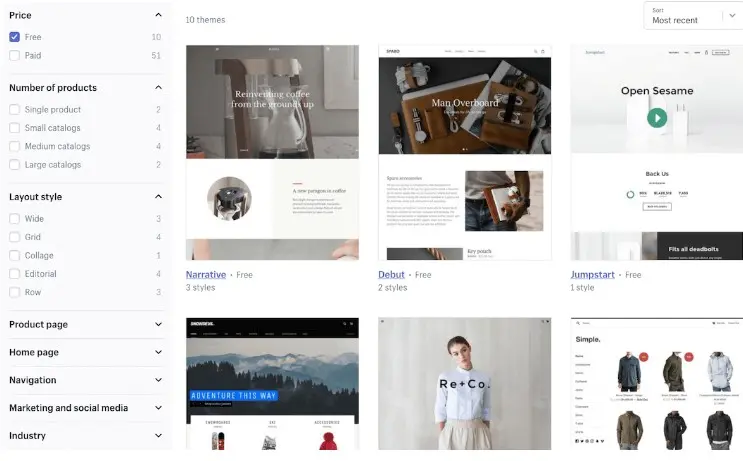Expand the Navigation filter section
The height and width of the screenshot is (461, 743).
pos(158,380)
